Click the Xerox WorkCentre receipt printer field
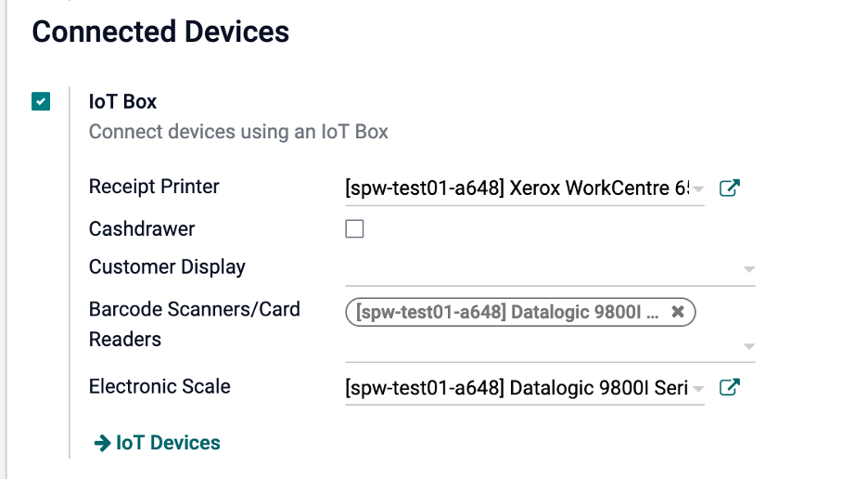 click(516, 188)
